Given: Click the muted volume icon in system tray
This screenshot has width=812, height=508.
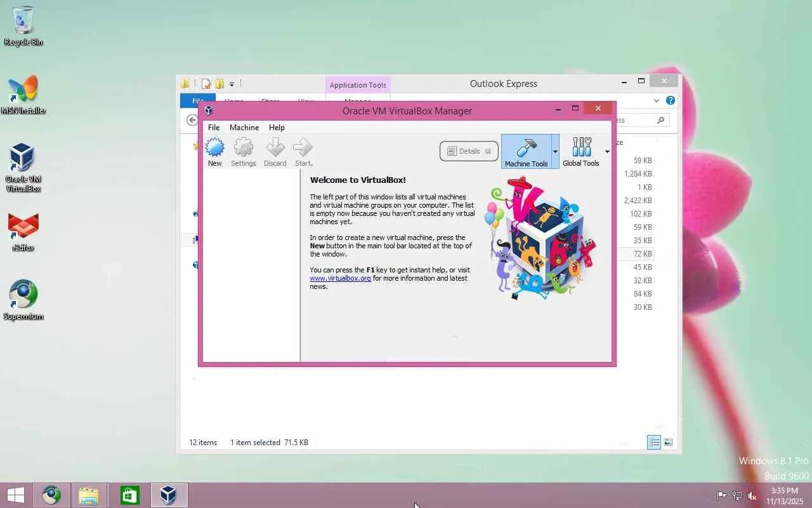Looking at the screenshot, I should click(x=752, y=496).
